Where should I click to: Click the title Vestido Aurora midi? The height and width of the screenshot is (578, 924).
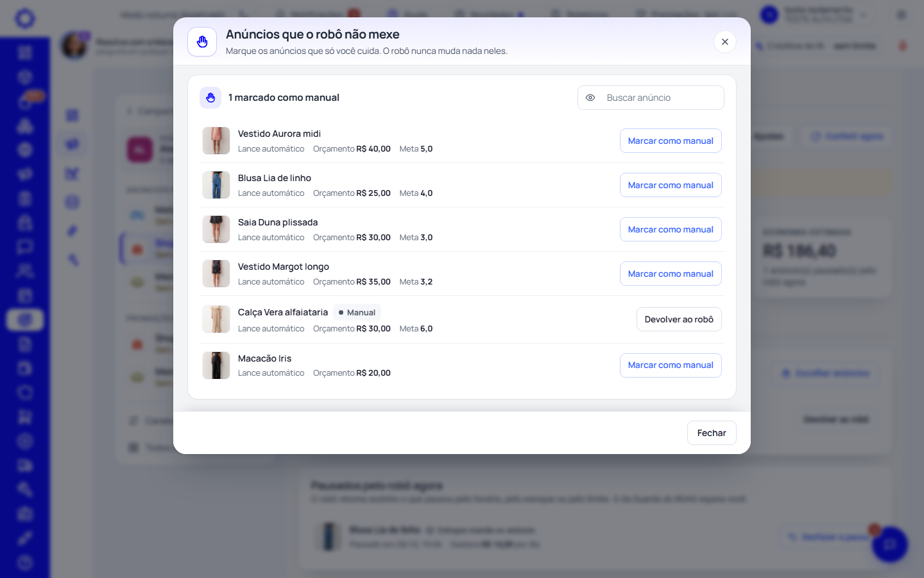tap(279, 134)
